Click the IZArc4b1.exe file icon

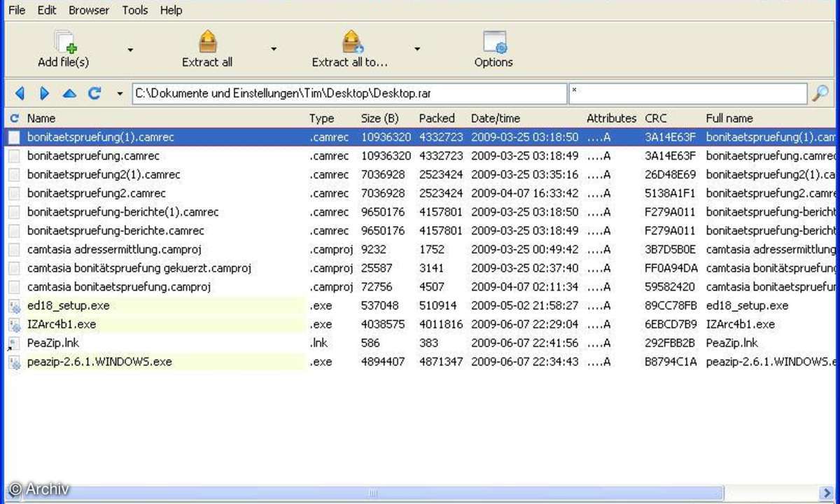tap(14, 325)
